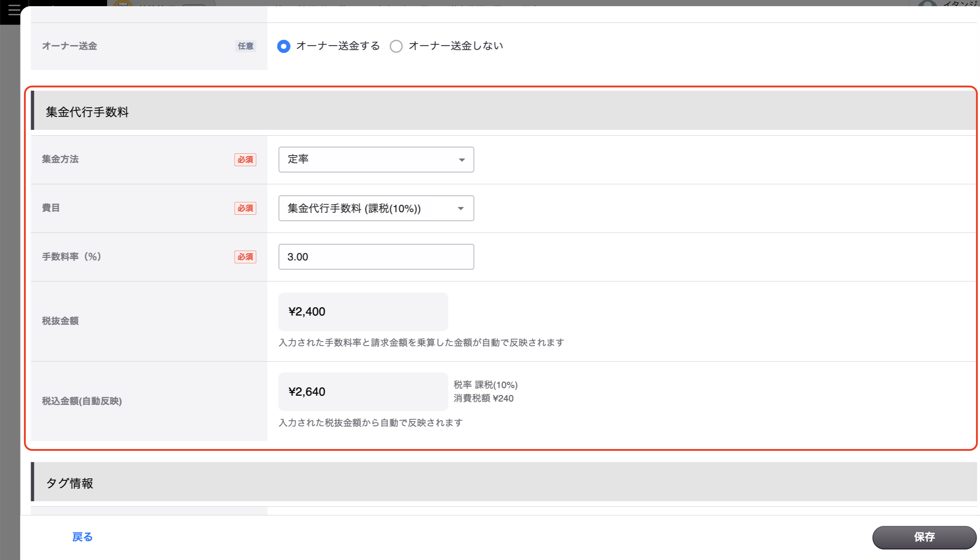This screenshot has width=980, height=560.
Task: Open the 集金方法 dropdown showing 定率
Action: [376, 160]
